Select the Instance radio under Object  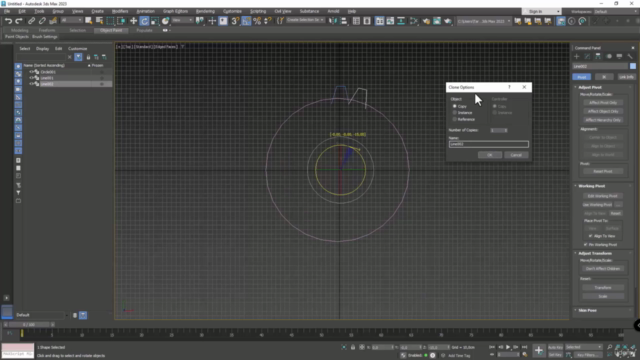tap(455, 113)
